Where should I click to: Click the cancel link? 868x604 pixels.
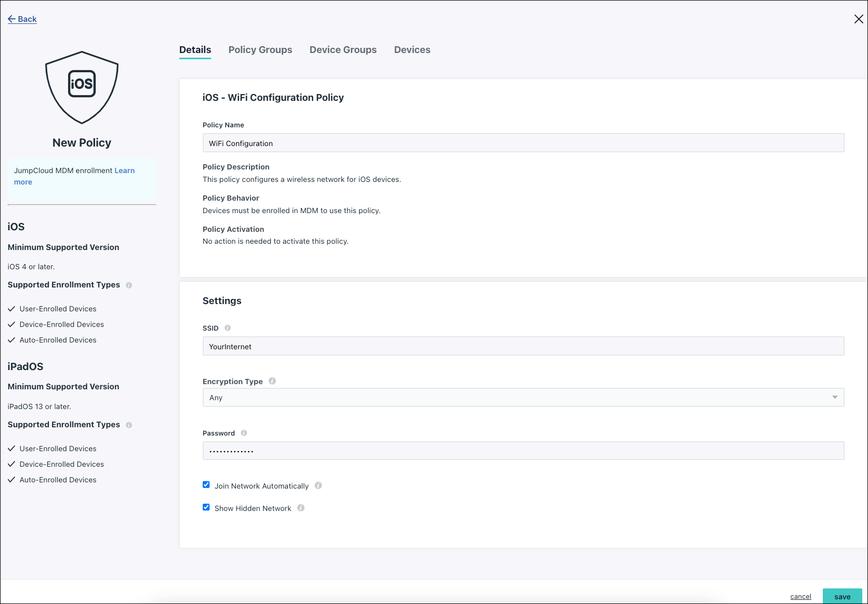click(800, 596)
